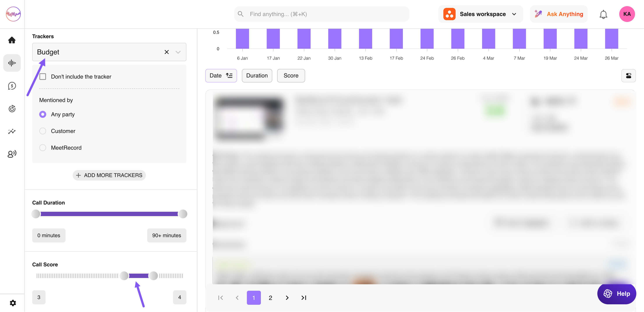The width and height of the screenshot is (644, 312).
Task: Open the Sales workspace switcher dropdown
Action: [x=480, y=14]
